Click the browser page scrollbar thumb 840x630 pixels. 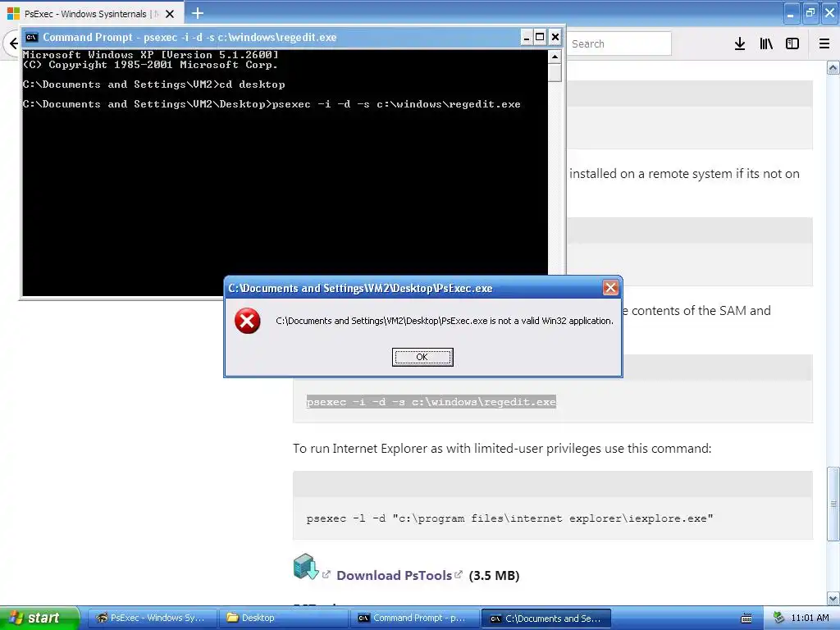(833, 504)
